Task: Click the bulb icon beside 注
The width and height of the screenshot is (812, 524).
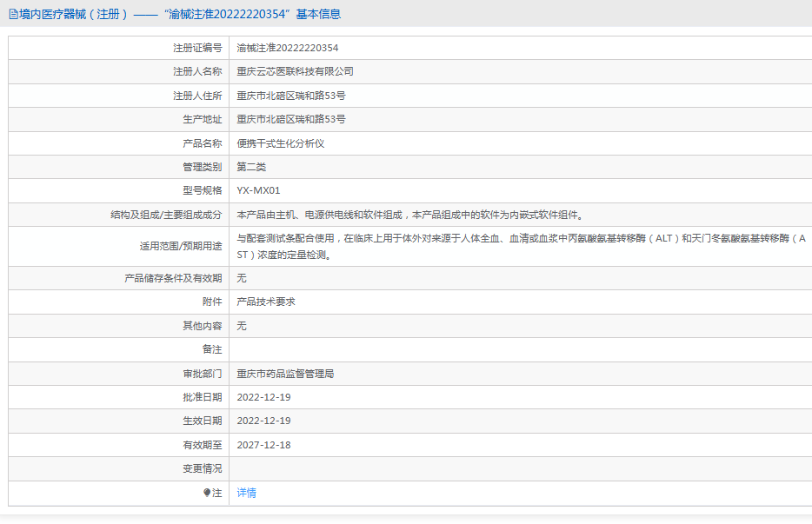Action: click(x=207, y=493)
